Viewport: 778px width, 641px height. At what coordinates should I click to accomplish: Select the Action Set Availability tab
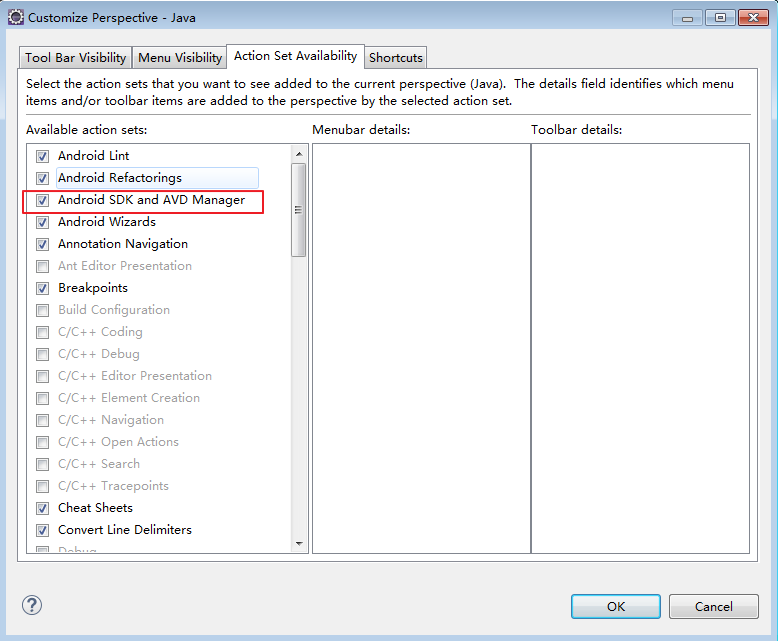(296, 56)
